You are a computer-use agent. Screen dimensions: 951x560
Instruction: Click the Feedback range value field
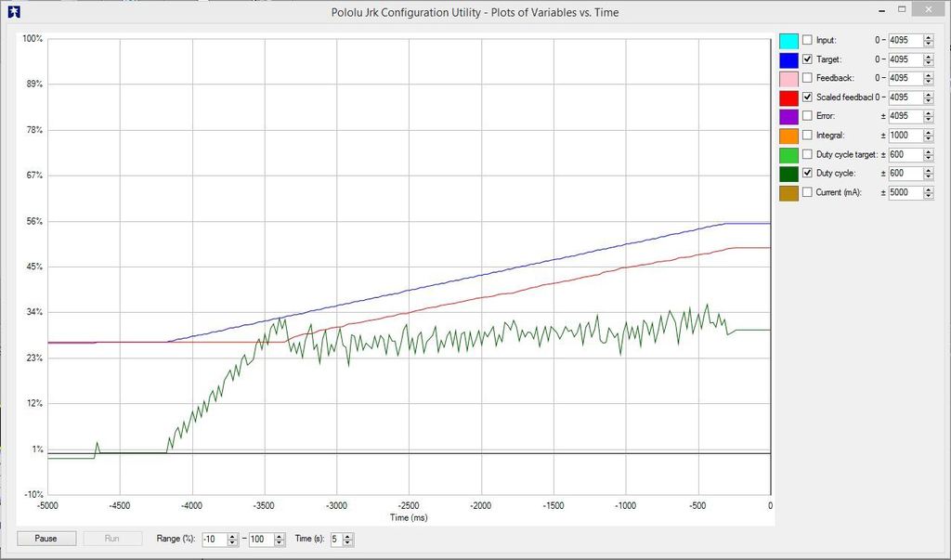[x=906, y=78]
